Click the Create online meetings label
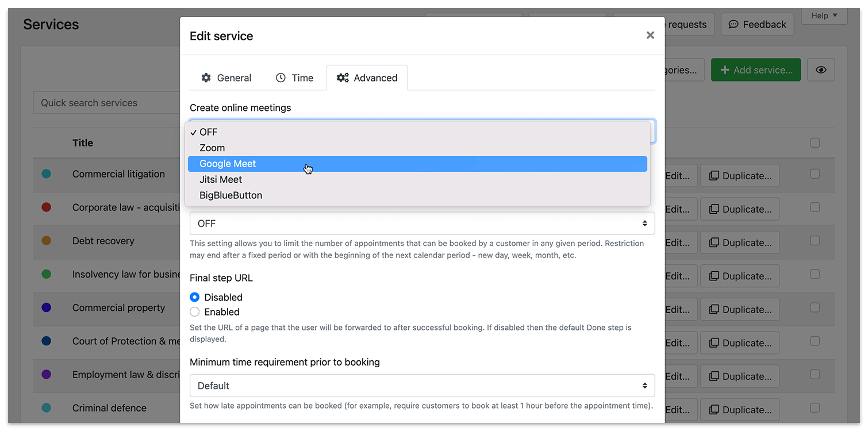Screen dimensions: 868x431 pyautogui.click(x=240, y=107)
